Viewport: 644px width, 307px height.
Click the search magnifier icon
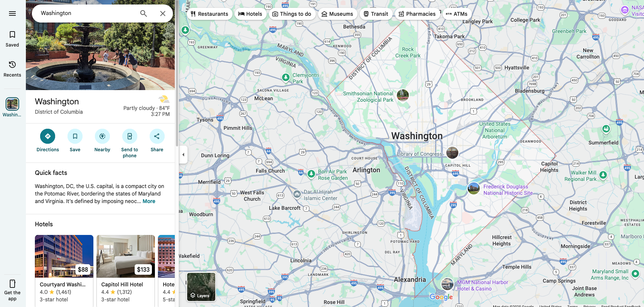tap(143, 14)
